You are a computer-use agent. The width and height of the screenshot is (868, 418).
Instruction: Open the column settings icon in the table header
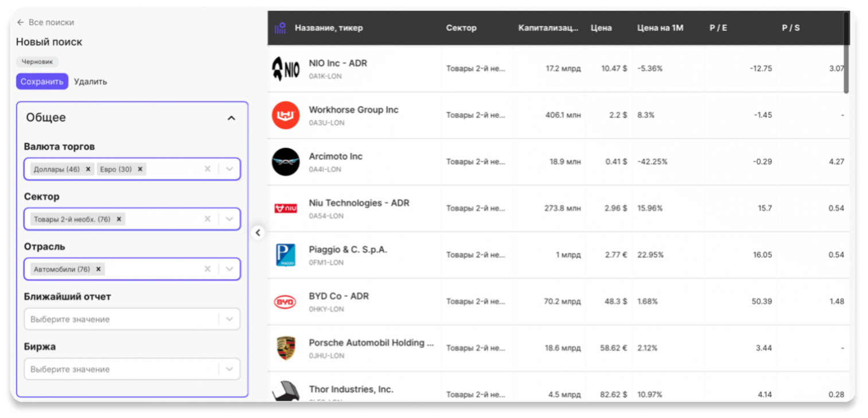click(280, 28)
